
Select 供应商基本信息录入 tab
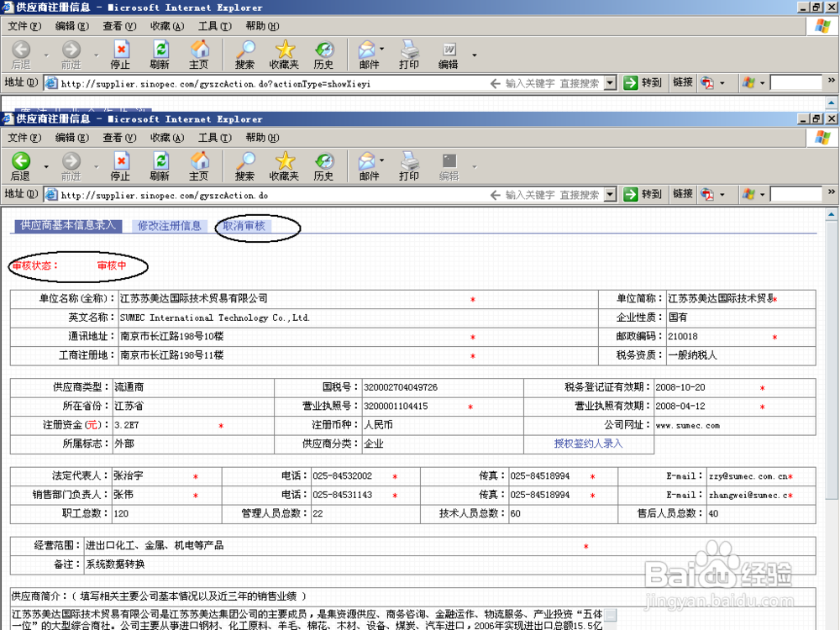click(x=68, y=225)
